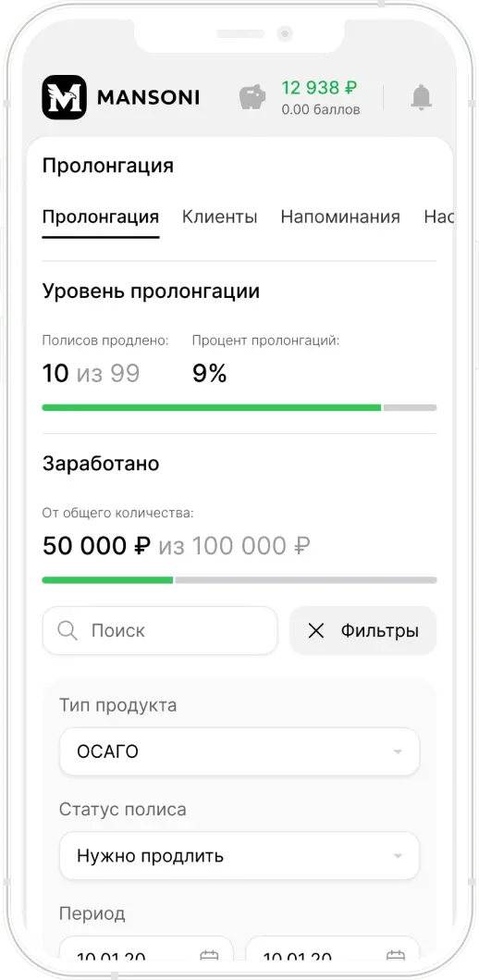Tap the piggy bank balance icon
The height and width of the screenshot is (980, 479).
tap(252, 97)
